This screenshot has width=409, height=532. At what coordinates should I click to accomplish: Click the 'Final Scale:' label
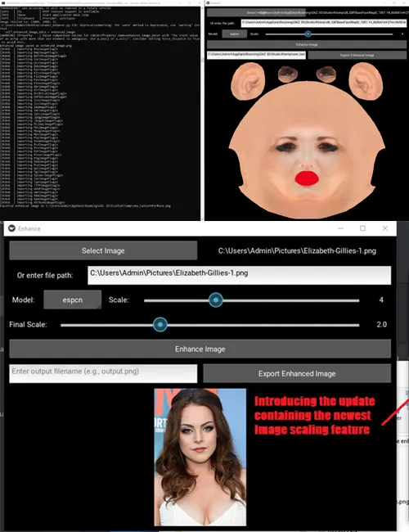pos(28,324)
